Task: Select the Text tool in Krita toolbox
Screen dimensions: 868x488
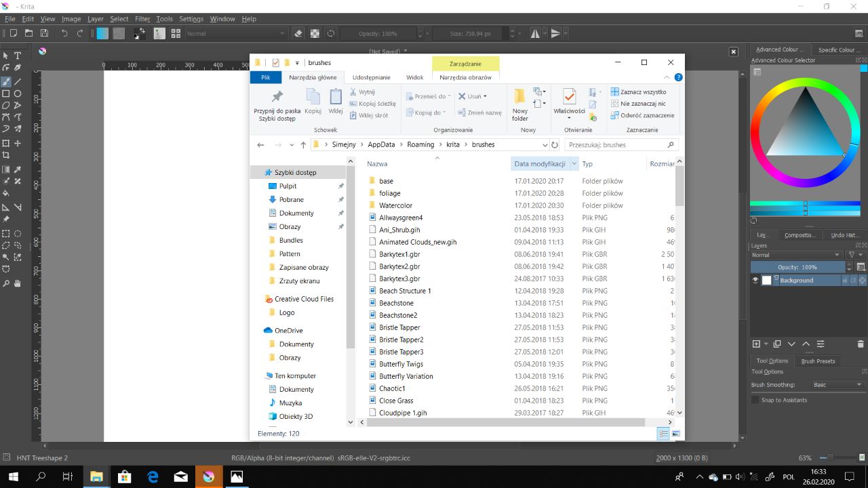Action: (x=18, y=56)
